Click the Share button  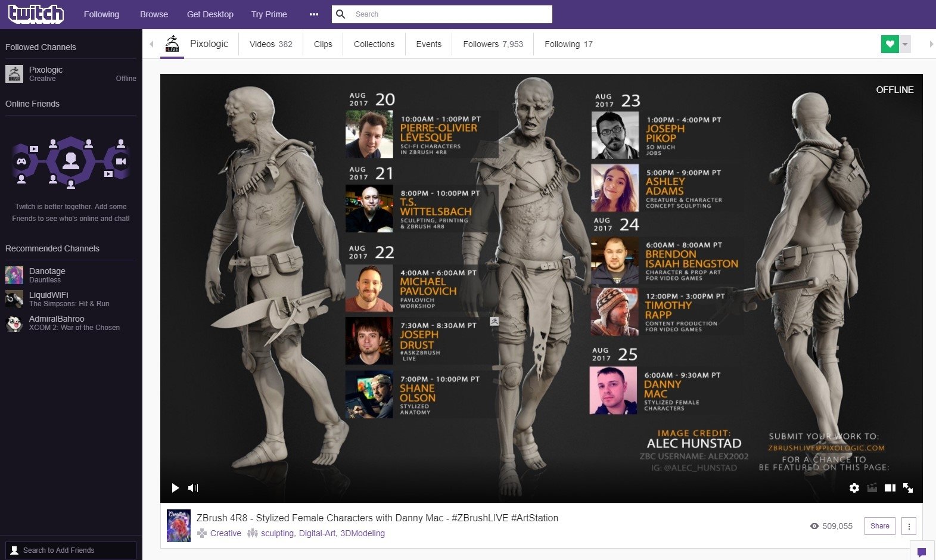tap(879, 526)
